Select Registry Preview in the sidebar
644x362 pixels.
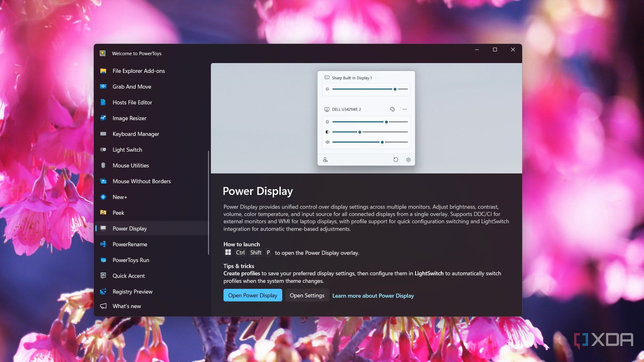point(152,292)
